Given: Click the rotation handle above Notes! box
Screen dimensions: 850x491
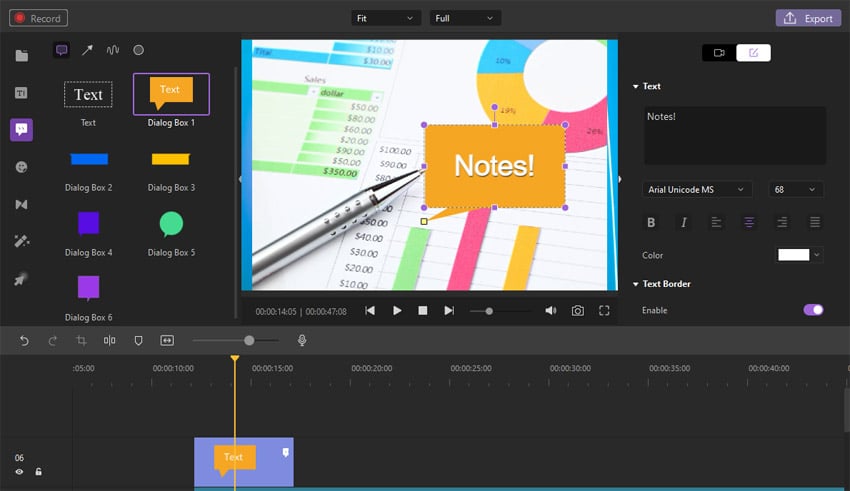Looking at the screenshot, I should [x=494, y=107].
